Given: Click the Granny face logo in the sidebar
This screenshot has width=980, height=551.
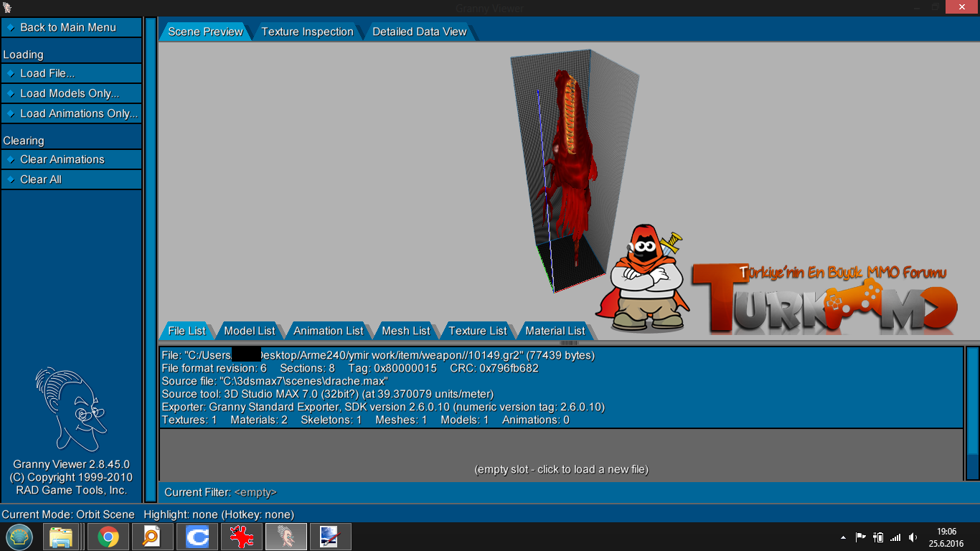Looking at the screenshot, I should coord(71,410).
